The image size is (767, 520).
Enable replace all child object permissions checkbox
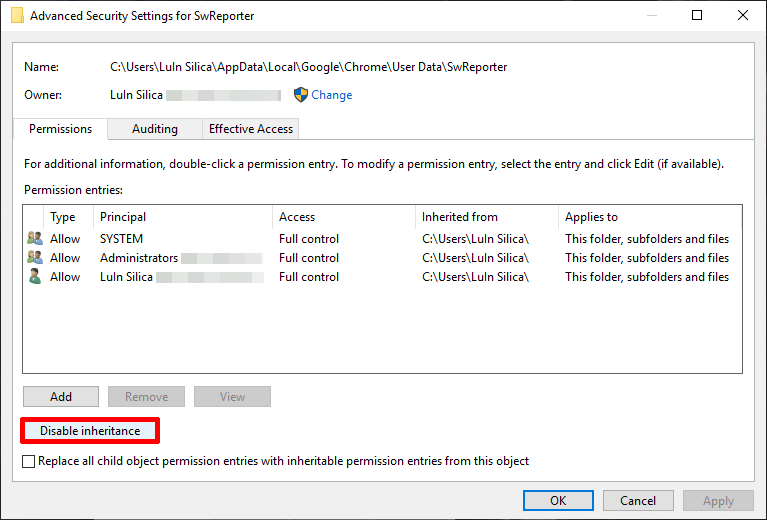coord(29,461)
